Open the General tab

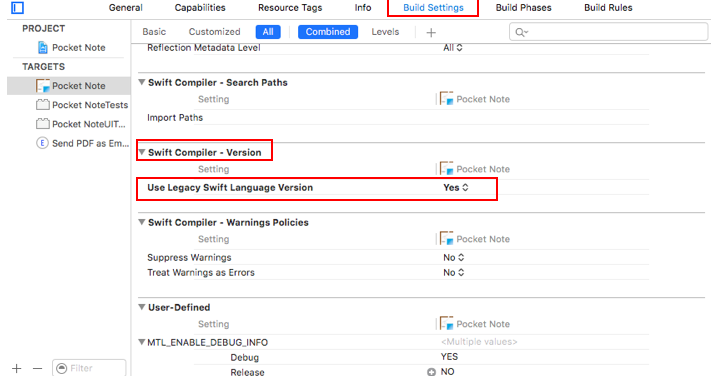point(125,8)
